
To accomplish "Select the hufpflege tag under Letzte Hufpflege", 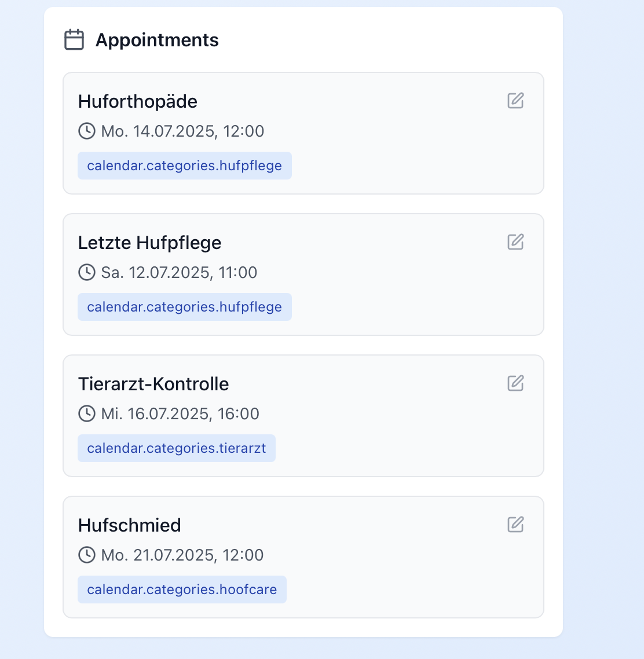I will [185, 307].
